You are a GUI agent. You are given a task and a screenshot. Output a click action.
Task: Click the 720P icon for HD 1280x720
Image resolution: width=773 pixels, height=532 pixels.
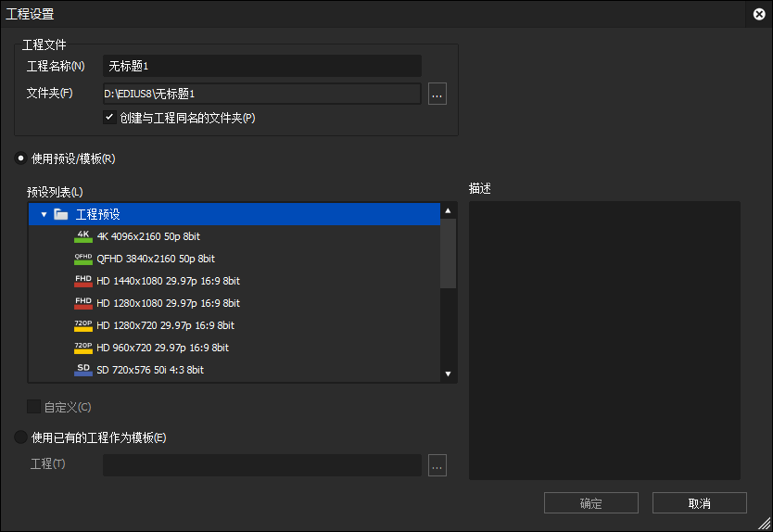83,325
